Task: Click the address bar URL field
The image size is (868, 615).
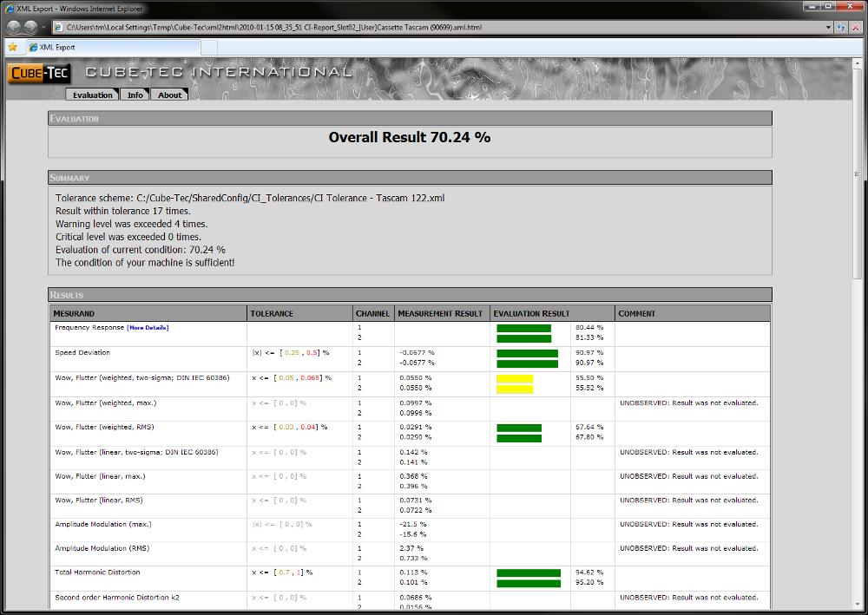Action: click(x=434, y=28)
